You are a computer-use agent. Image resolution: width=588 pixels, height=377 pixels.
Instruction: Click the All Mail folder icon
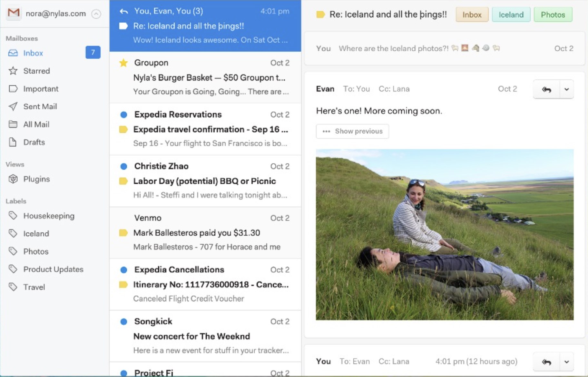point(13,124)
